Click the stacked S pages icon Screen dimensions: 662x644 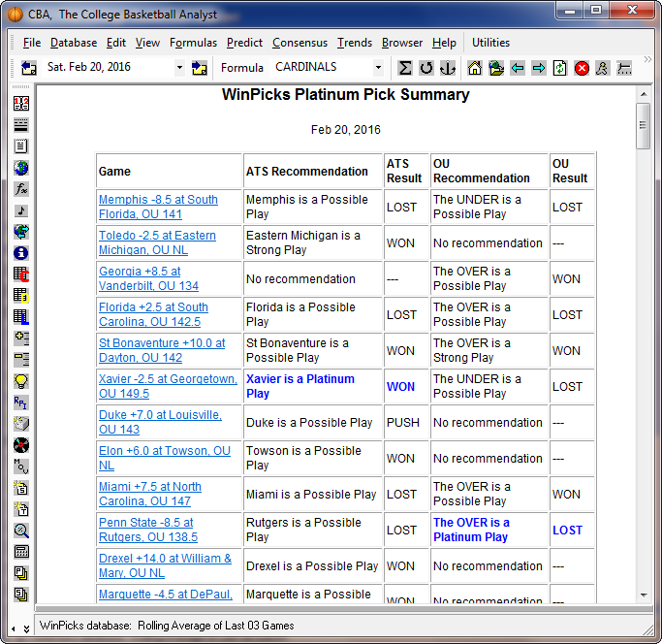tap(21, 595)
